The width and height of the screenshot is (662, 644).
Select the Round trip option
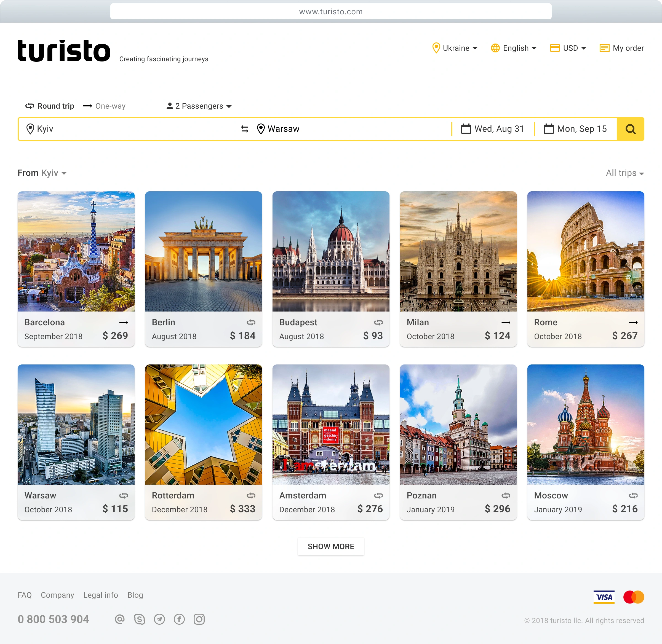49,106
